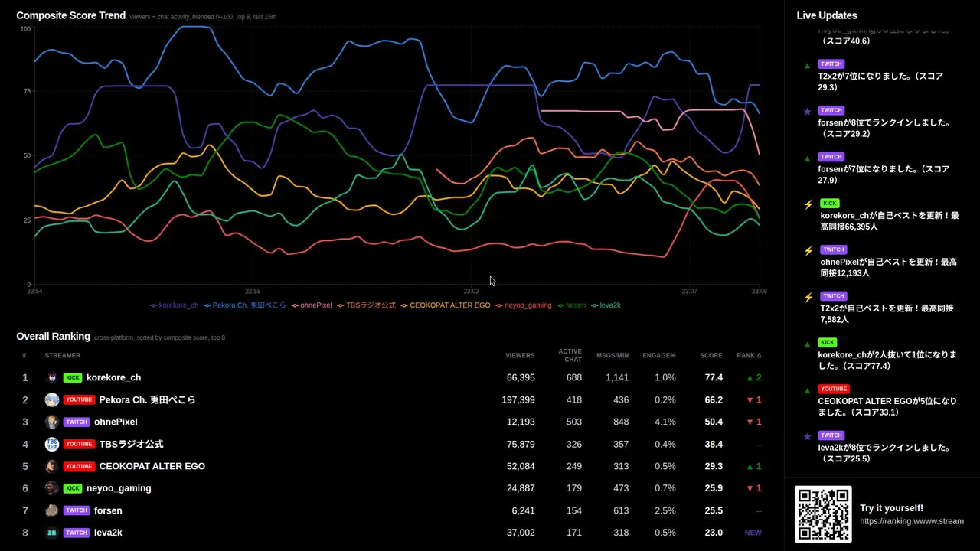Image resolution: width=980 pixels, height=551 pixels.
Task: Click TWITCH badge beside forsen in ranking
Action: 77,510
